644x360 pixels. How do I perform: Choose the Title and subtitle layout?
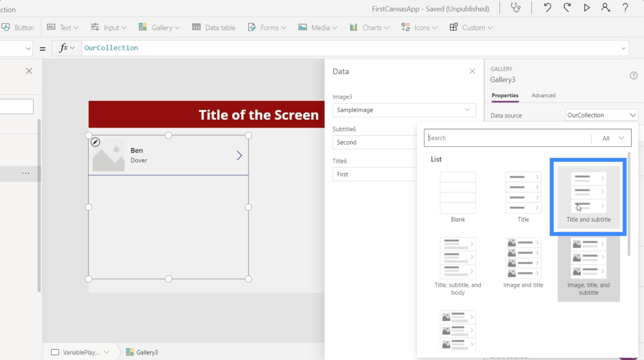tap(588, 197)
